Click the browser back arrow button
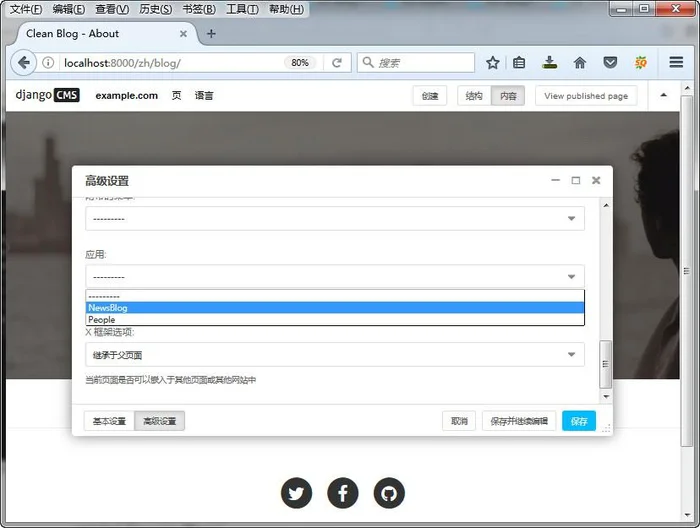 tap(24, 63)
